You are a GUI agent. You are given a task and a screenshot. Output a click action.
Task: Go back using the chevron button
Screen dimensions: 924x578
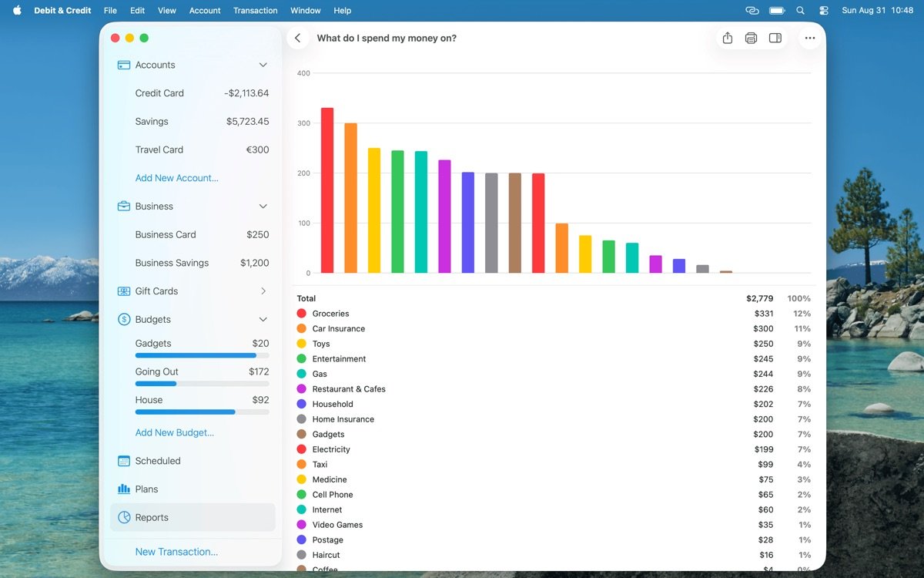click(298, 38)
